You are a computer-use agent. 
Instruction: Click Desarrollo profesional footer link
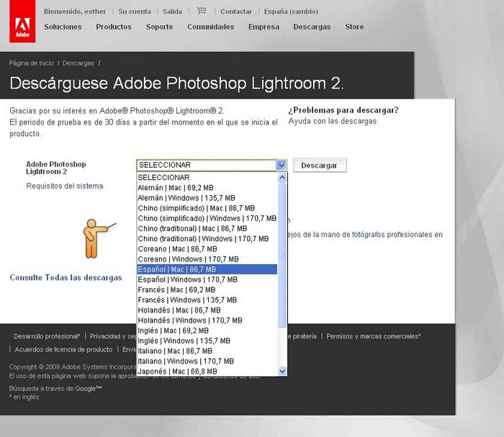click(x=47, y=336)
